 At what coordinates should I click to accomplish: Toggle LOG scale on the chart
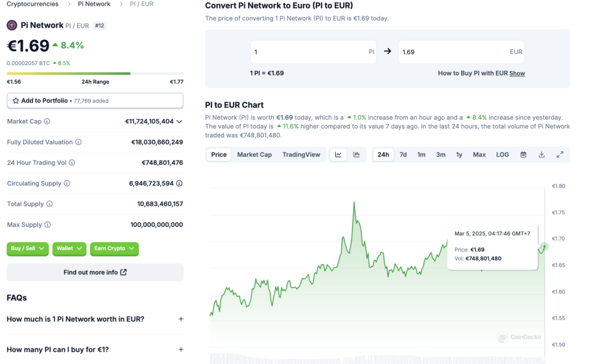[502, 154]
